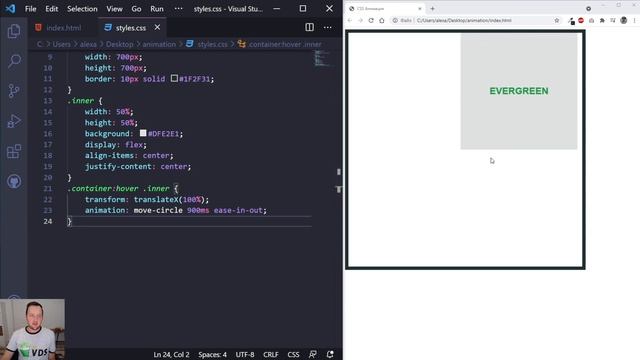Viewport: 640px width, 360px height.
Task: Click the code minimap
Action: [x=323, y=58]
